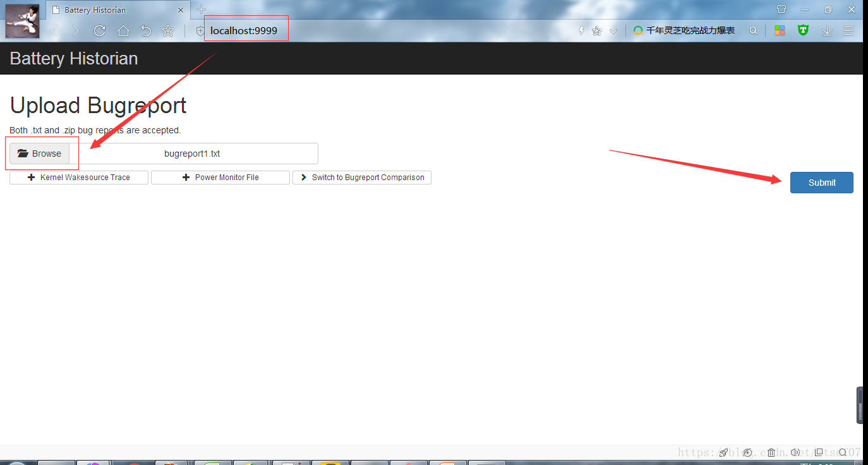Click the undo closed tab icon
Viewport: 868px width, 465px height.
pos(146,30)
